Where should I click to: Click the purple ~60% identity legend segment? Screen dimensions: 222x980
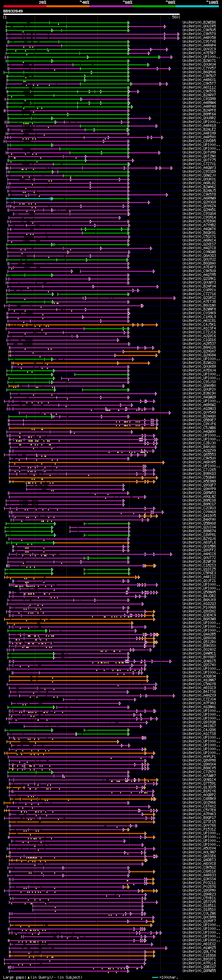tap(111, 6)
